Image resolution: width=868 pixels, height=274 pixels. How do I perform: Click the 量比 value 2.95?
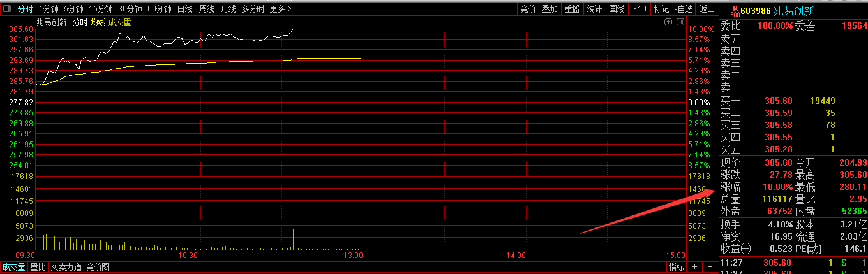coord(858,199)
